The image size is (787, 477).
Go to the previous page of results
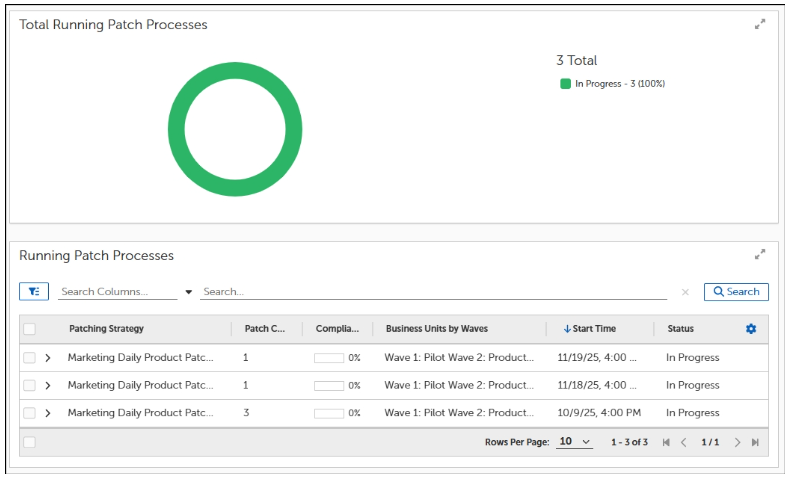pyautogui.click(x=684, y=442)
